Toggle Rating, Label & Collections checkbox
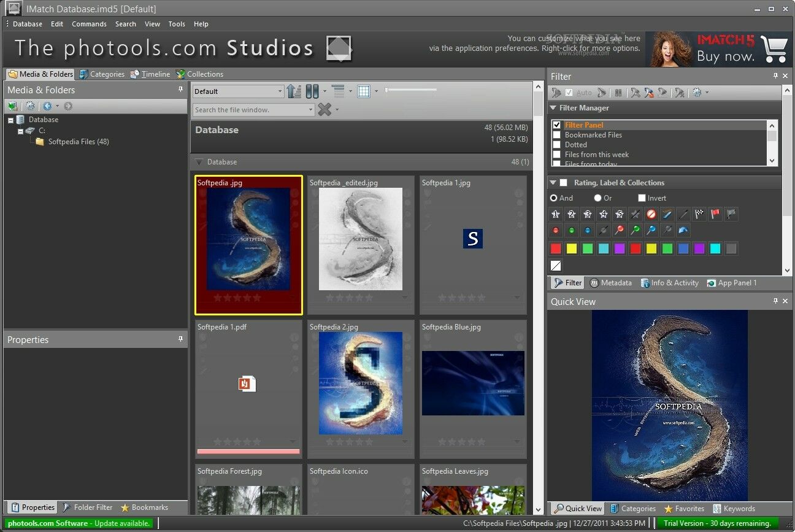 click(564, 183)
